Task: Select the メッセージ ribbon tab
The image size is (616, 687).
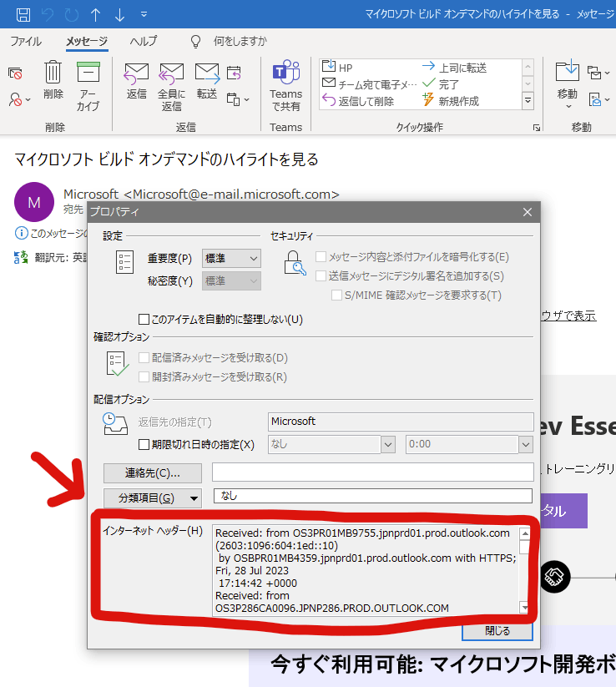Action: pos(87,41)
